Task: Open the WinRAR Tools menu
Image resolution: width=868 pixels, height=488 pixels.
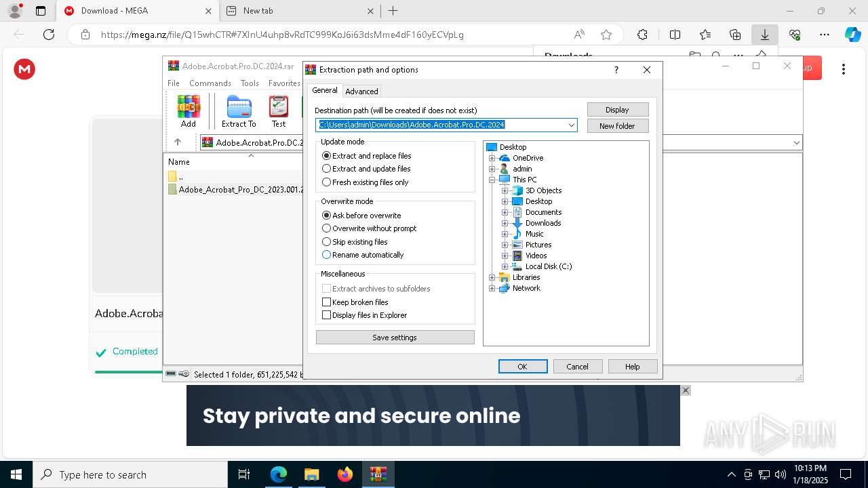Action: [x=250, y=83]
